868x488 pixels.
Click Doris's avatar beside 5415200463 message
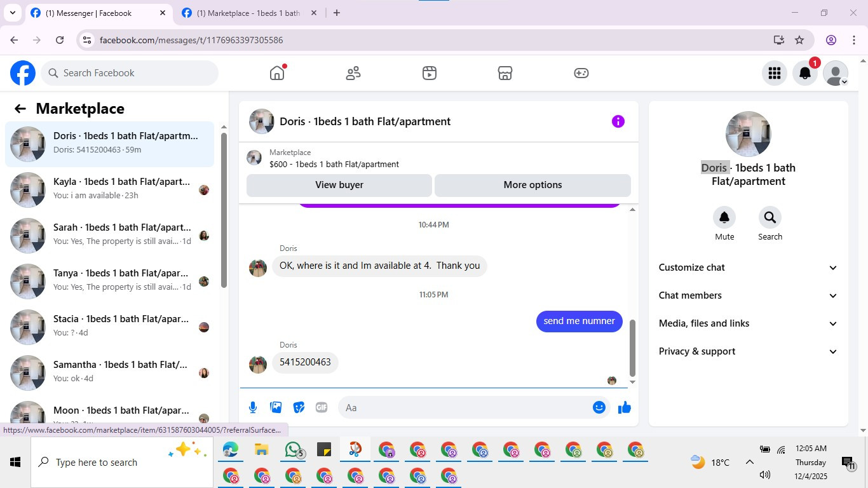(x=258, y=364)
